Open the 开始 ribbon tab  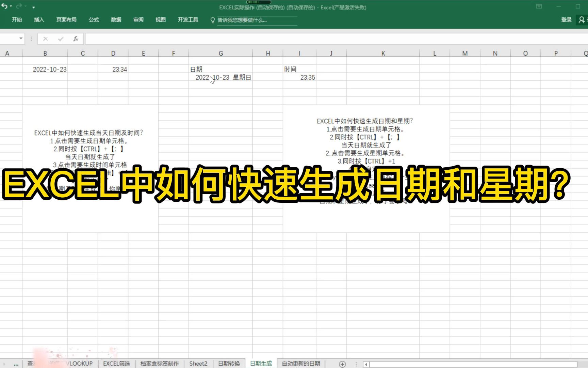[x=17, y=20]
